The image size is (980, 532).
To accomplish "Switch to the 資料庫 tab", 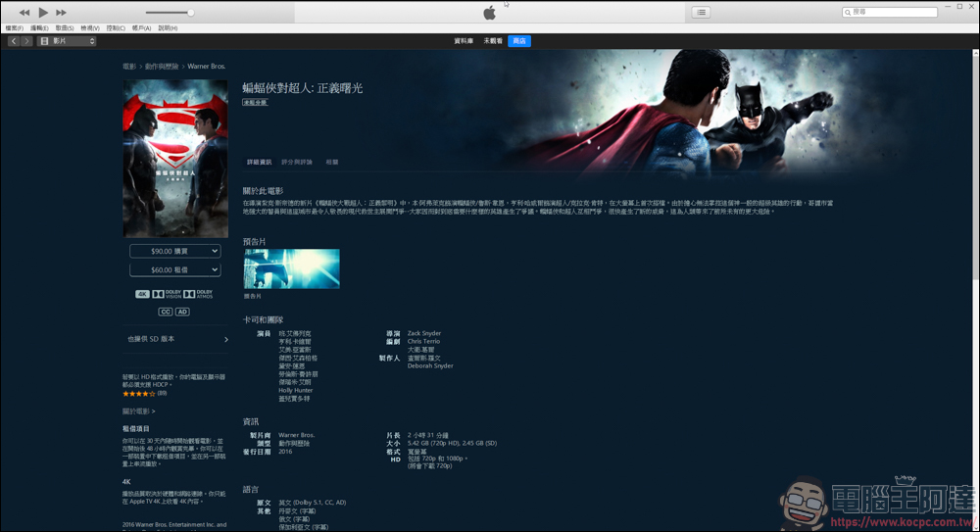I will click(464, 41).
